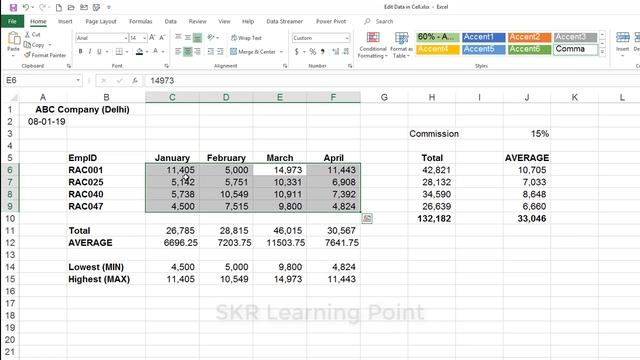The width and height of the screenshot is (640, 360).
Task: Toggle Bold formatting
Action: click(80, 51)
